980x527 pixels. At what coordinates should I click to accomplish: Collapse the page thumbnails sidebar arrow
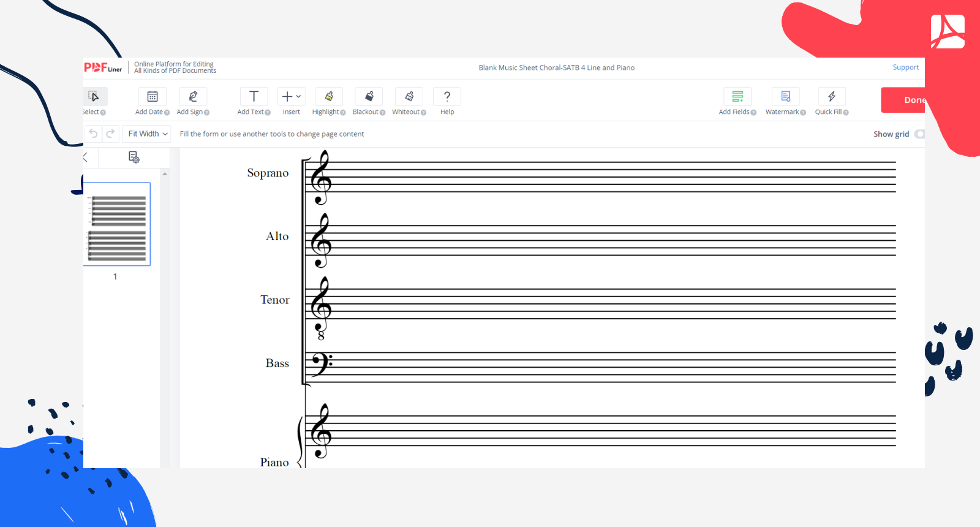[x=86, y=157]
